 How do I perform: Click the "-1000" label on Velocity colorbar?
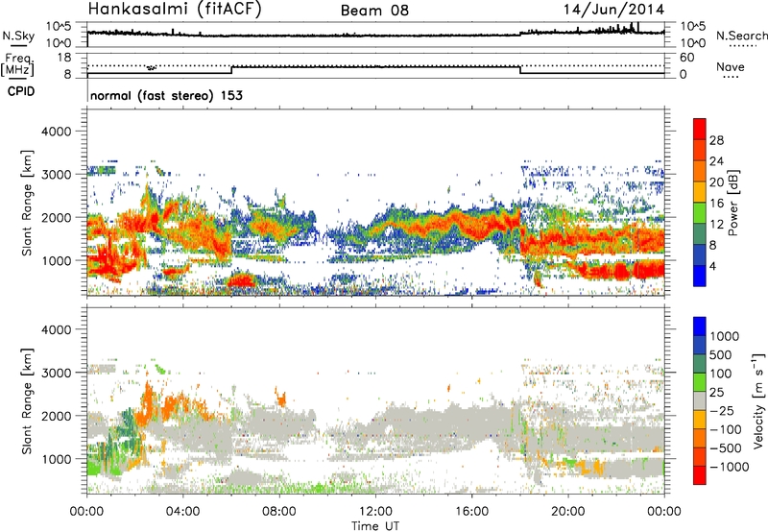(729, 467)
